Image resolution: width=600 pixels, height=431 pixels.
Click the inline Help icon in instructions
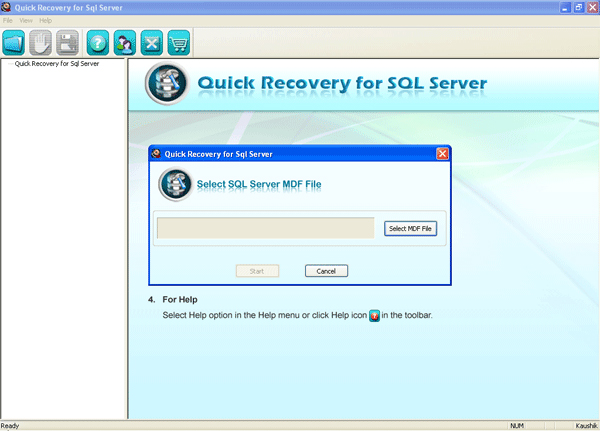(374, 316)
